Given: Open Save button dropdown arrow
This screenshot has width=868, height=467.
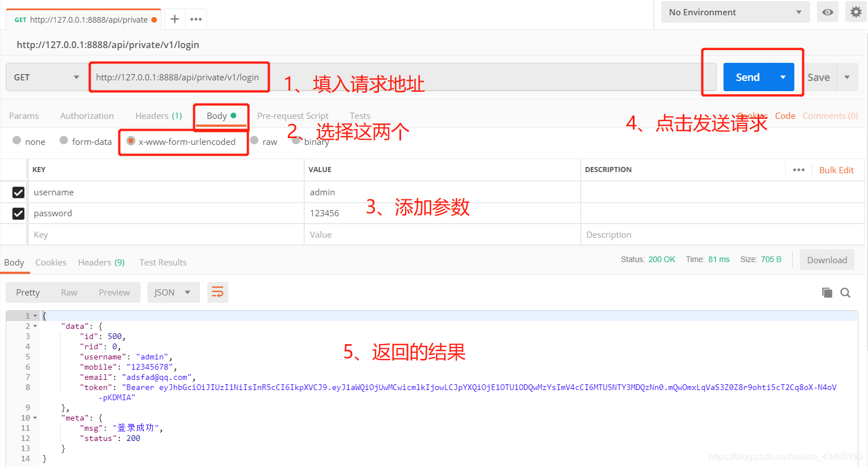Looking at the screenshot, I should pyautogui.click(x=847, y=77).
